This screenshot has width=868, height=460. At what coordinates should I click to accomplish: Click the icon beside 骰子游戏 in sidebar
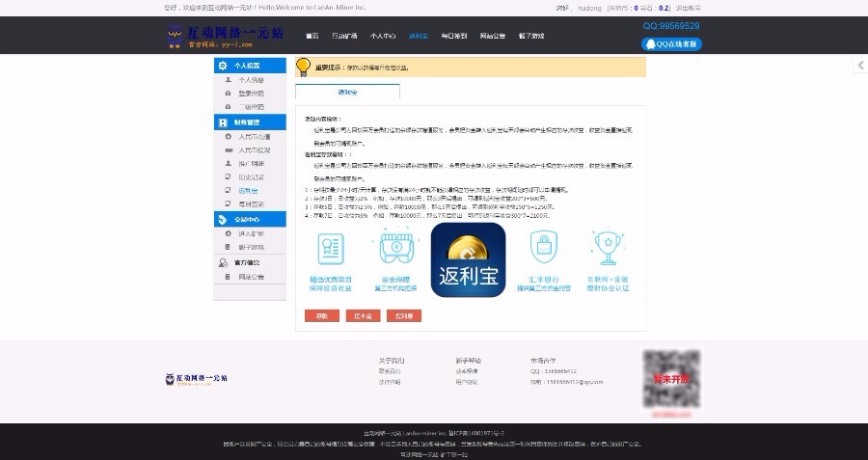pos(228,247)
